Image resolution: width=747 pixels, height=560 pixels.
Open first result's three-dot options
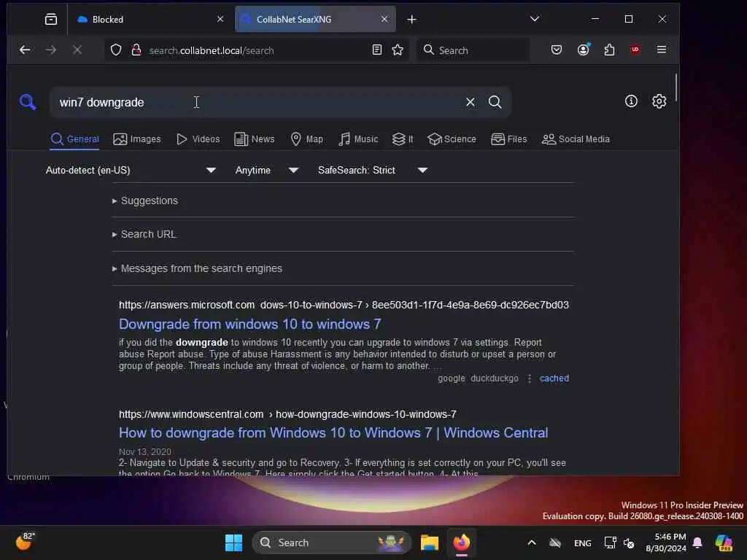coord(530,378)
